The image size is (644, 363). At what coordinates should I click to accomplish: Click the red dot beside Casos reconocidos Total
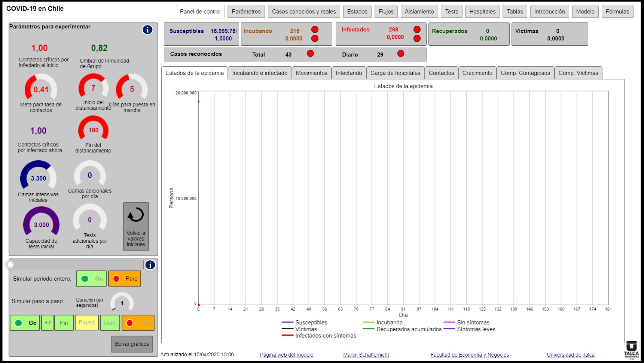point(310,54)
